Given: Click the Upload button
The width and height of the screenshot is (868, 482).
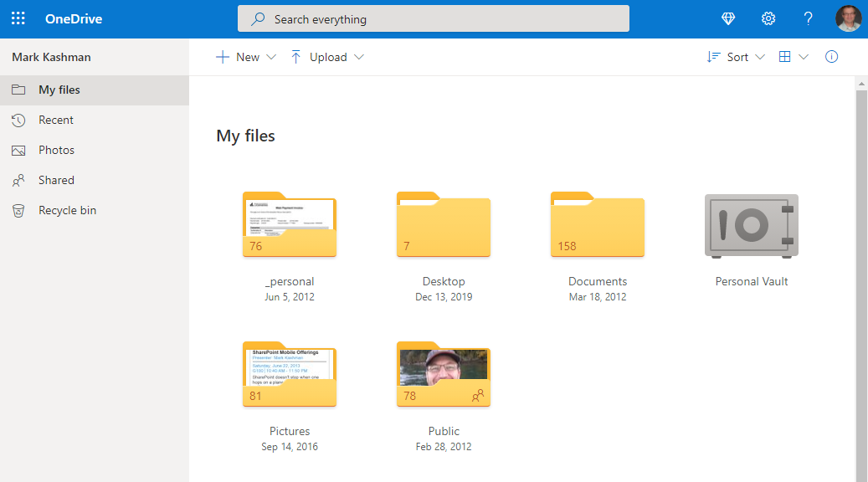Looking at the screenshot, I should click(x=320, y=56).
